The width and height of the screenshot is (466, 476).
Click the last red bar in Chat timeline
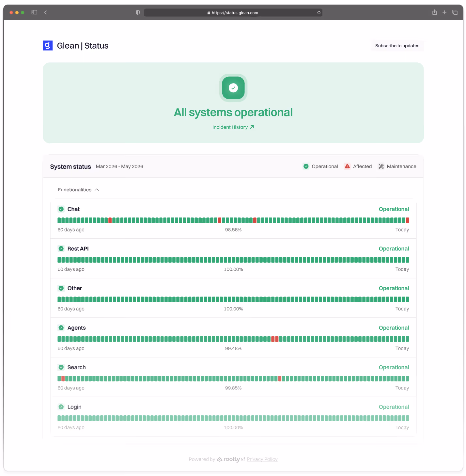coord(407,220)
